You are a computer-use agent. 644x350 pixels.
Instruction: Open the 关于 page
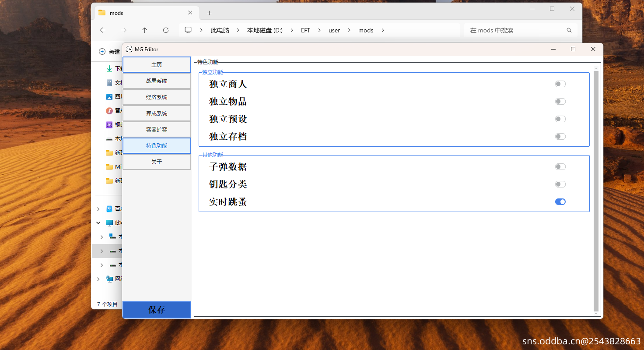point(157,162)
